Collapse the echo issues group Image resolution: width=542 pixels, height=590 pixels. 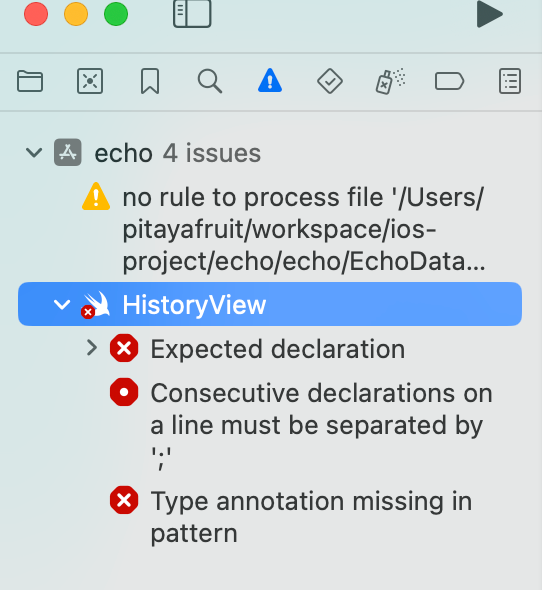34,153
